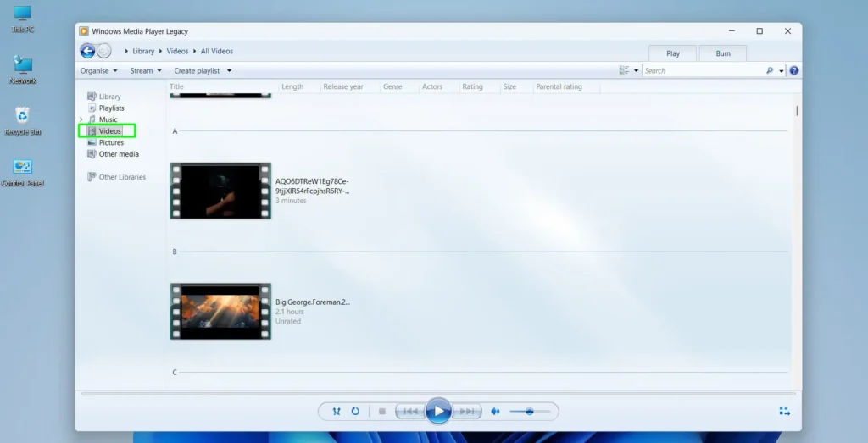Click the Windows Media Player title icon
The height and width of the screenshot is (443, 868).
(x=84, y=31)
